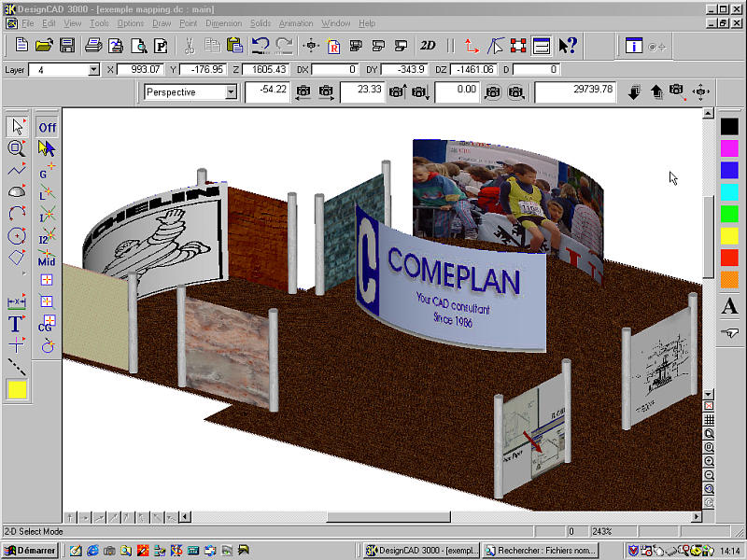This screenshot has width=747, height=560.
Task: Click the New file icon
Action: (x=21, y=45)
